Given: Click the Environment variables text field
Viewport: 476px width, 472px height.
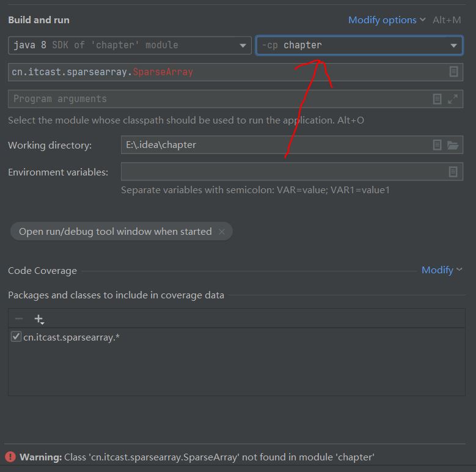Looking at the screenshot, I should (281, 172).
